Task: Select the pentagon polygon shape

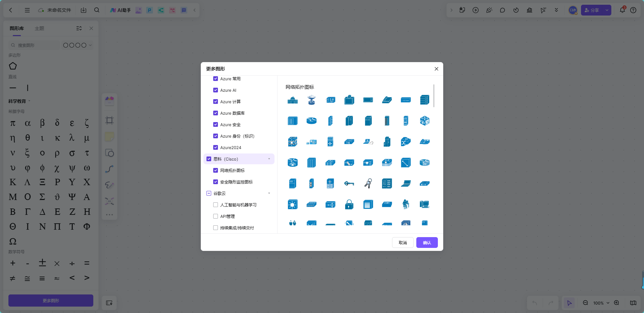Action: pos(13,66)
